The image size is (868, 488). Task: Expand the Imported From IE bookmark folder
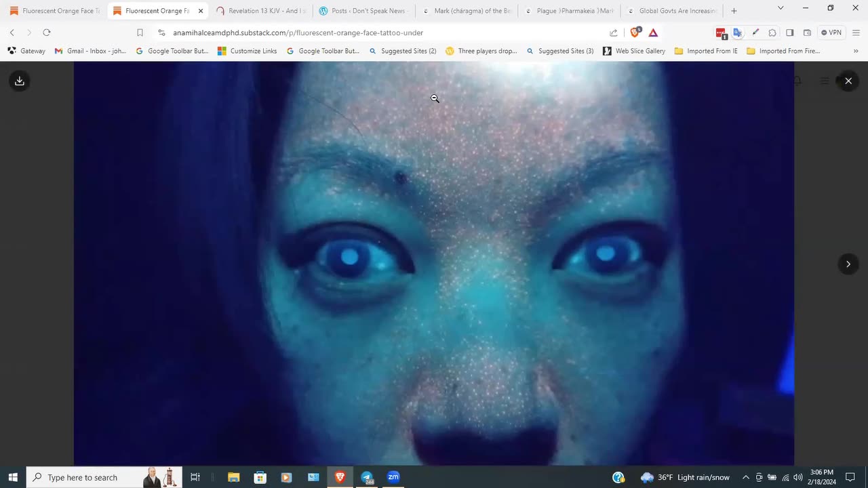coord(706,51)
